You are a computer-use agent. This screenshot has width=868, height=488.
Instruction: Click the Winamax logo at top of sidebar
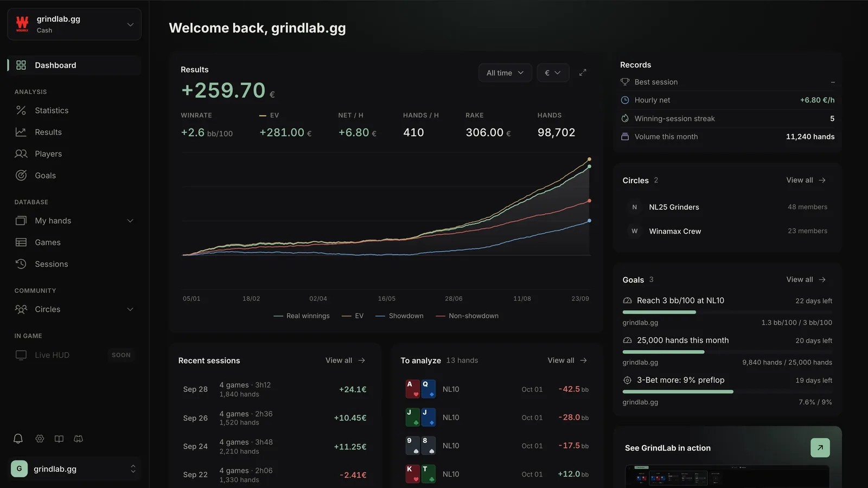[x=22, y=24]
